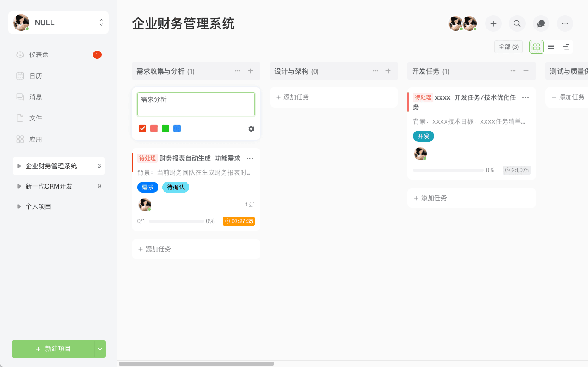Open the search icon in top bar
The width and height of the screenshot is (588, 367).
click(517, 23)
